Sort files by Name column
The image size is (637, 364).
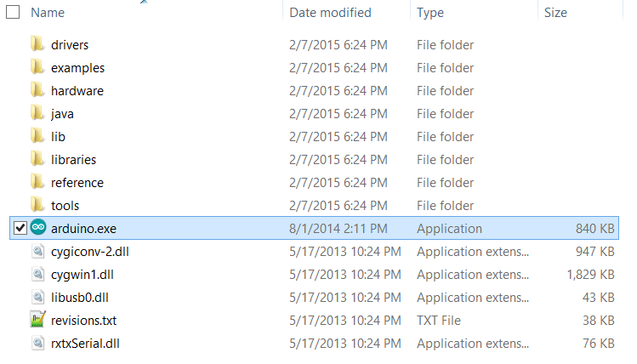pos(48,13)
